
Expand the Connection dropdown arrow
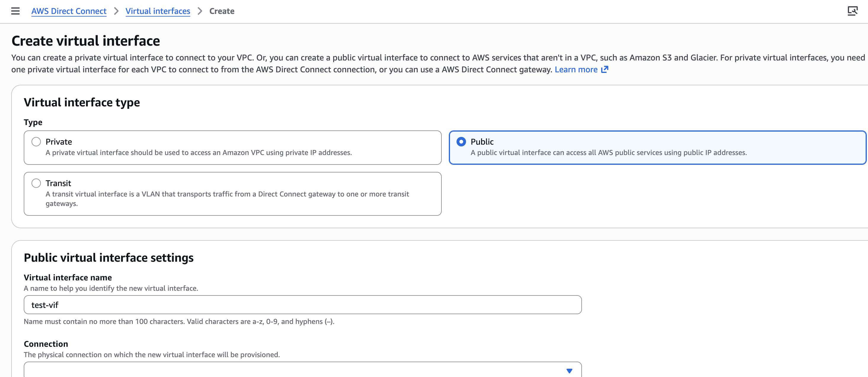pos(569,370)
